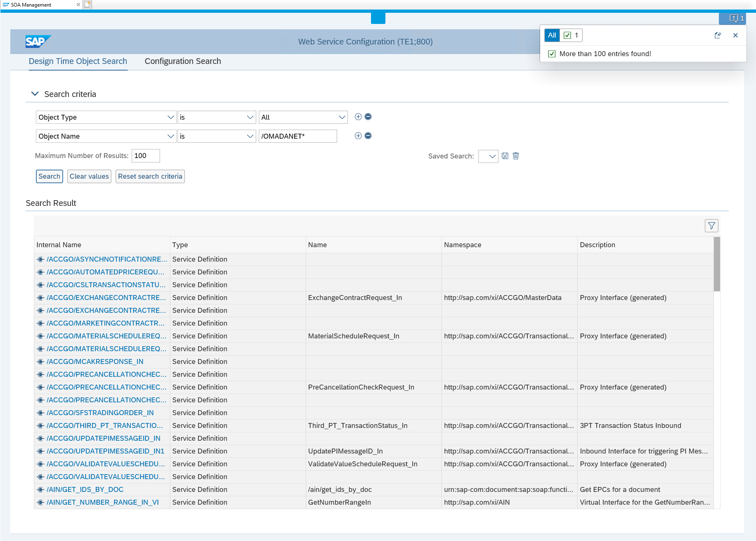Image resolution: width=756 pixels, height=541 pixels.
Task: Click the service icon for /ACCGO/SFSTRADINGORDER_IN
Action: [x=40, y=413]
